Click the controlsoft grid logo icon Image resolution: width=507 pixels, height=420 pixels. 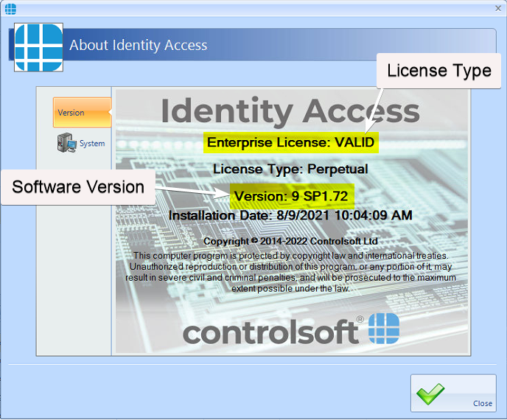tap(384, 329)
